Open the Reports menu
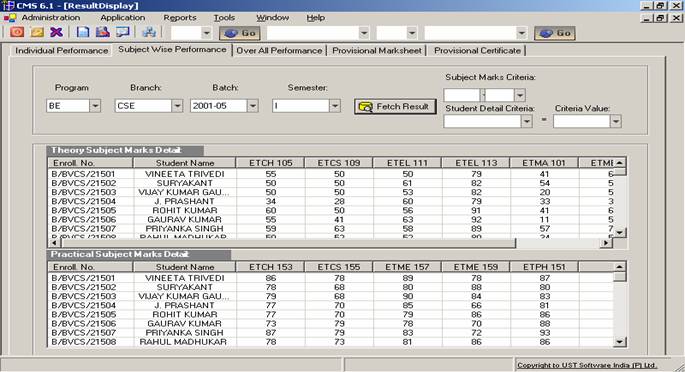 coord(180,17)
